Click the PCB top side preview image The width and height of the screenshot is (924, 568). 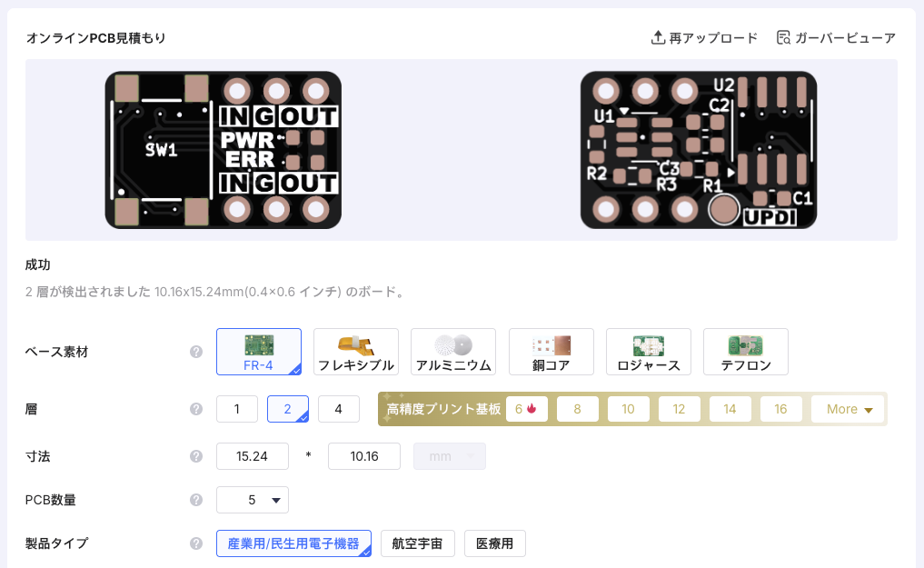click(x=224, y=150)
